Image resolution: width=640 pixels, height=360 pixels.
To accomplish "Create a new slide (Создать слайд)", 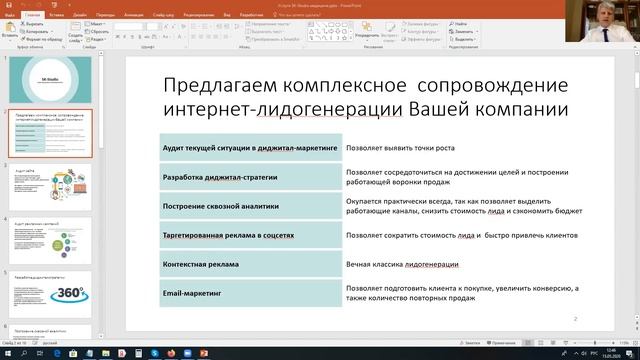I will (76, 32).
